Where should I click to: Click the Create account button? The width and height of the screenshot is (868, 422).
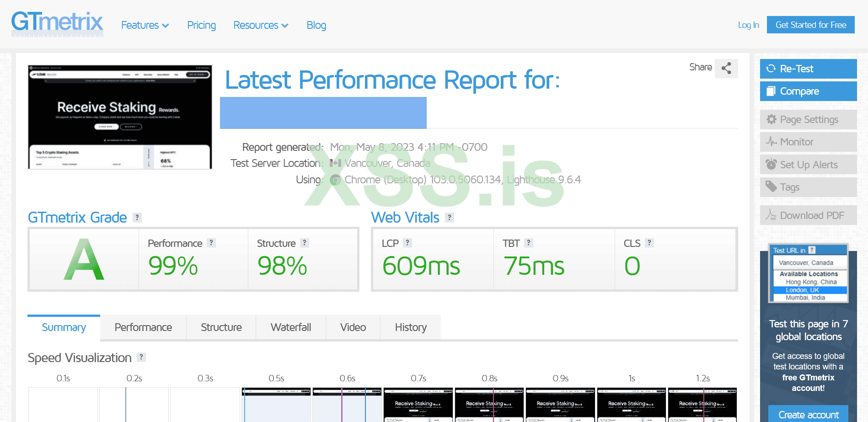coord(808,414)
